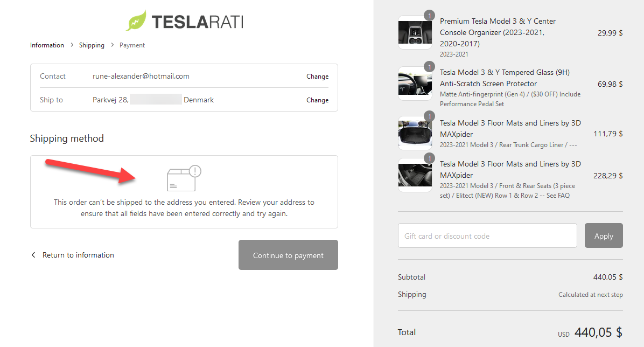This screenshot has height=347, width=644.
Task: Click the Matte Anti-fingerprint (Gen 4) variant text
Action: (510, 99)
